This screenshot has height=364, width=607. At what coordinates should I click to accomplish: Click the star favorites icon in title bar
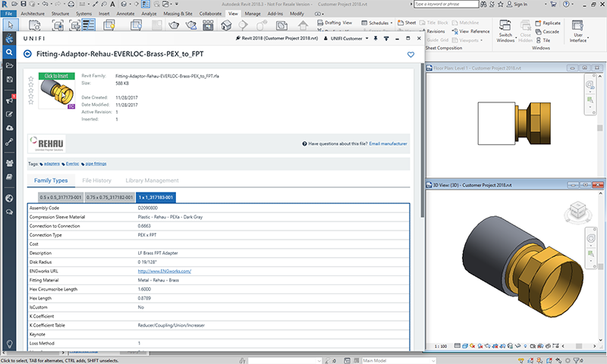click(501, 5)
